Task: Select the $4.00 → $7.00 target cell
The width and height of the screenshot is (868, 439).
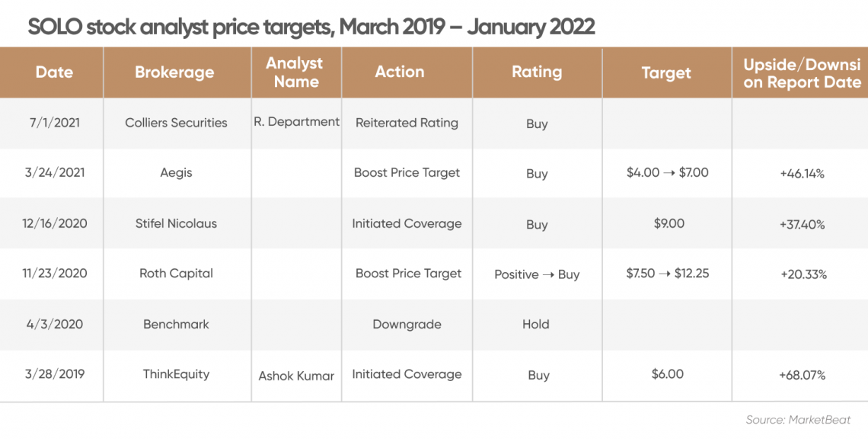Action: click(668, 172)
